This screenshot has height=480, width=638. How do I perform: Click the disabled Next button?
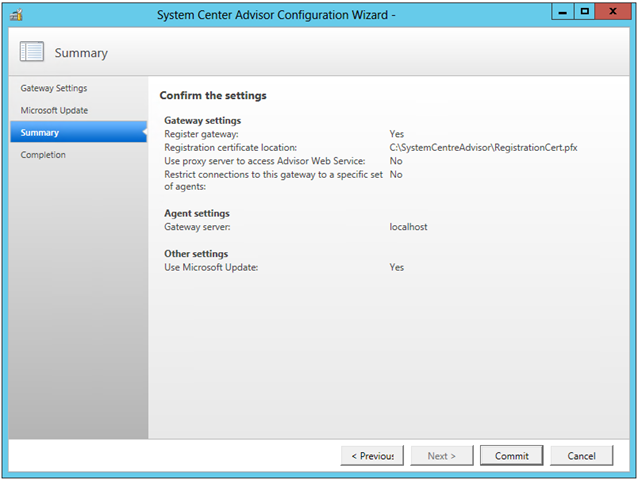point(442,456)
